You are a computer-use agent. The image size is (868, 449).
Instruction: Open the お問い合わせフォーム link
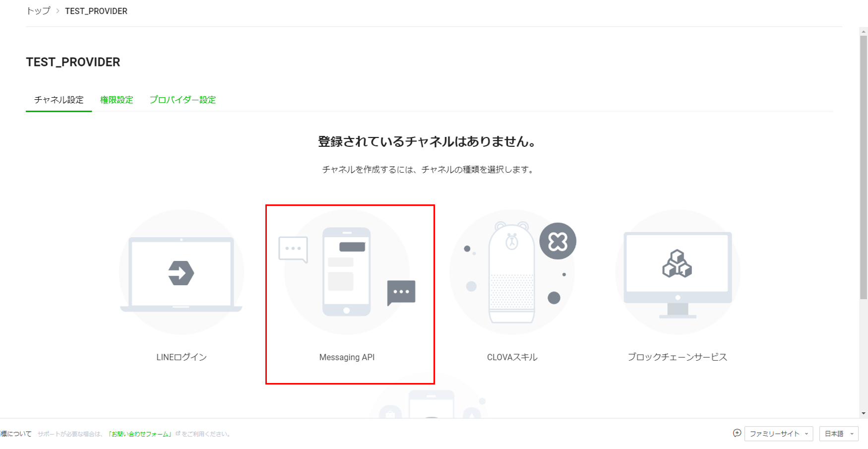pyautogui.click(x=141, y=434)
